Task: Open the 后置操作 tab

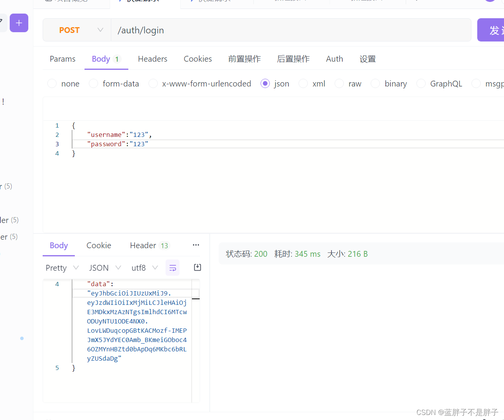Action: pyautogui.click(x=293, y=59)
